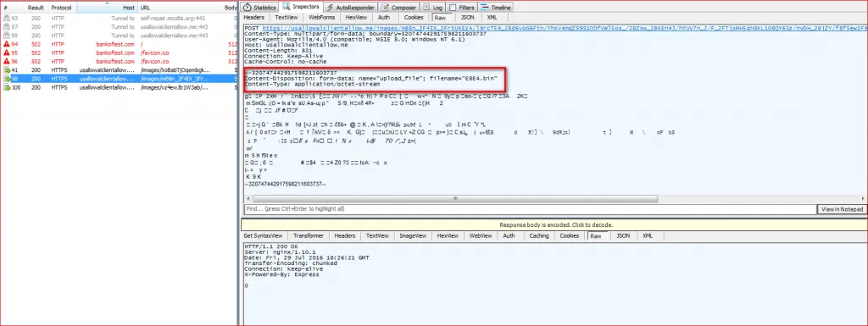Click lock icon of session 97
Screen dimensions: 868x326
(x=7, y=26)
